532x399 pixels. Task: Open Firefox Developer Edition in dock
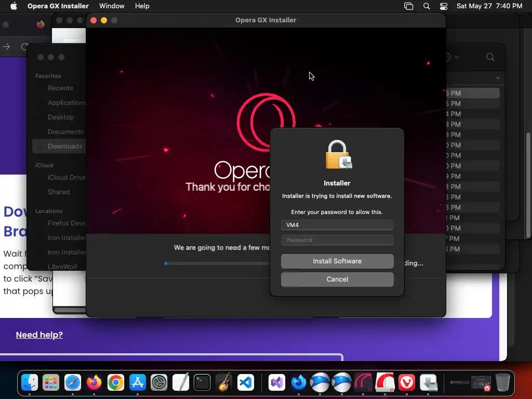(x=299, y=382)
